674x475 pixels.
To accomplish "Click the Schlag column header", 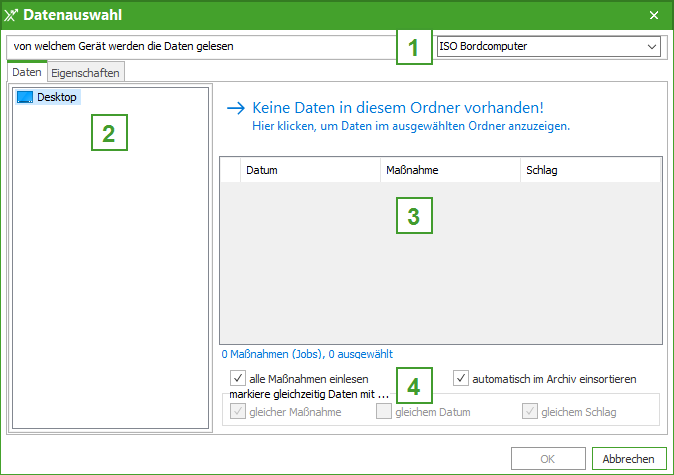I will click(x=589, y=170).
